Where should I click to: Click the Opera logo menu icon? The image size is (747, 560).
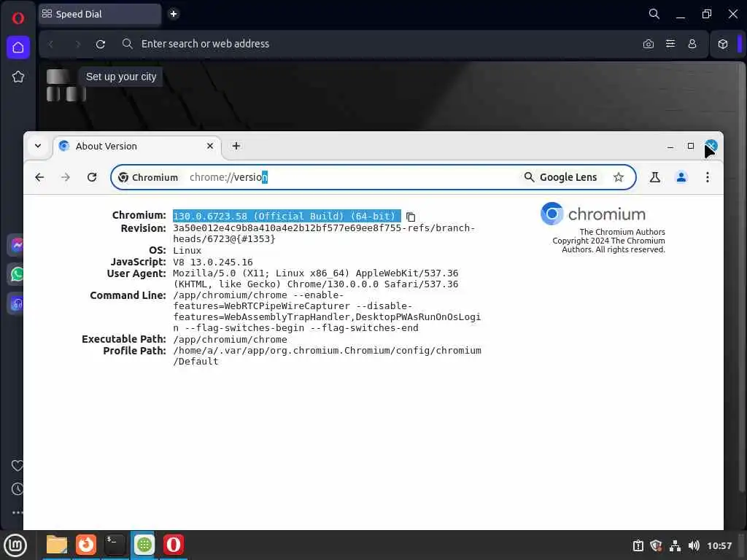click(18, 18)
